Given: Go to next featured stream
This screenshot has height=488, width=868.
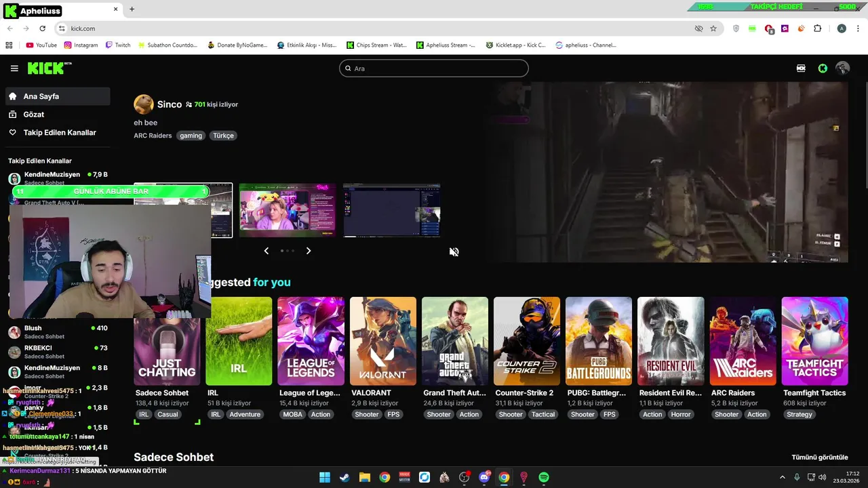Looking at the screenshot, I should click(x=309, y=251).
